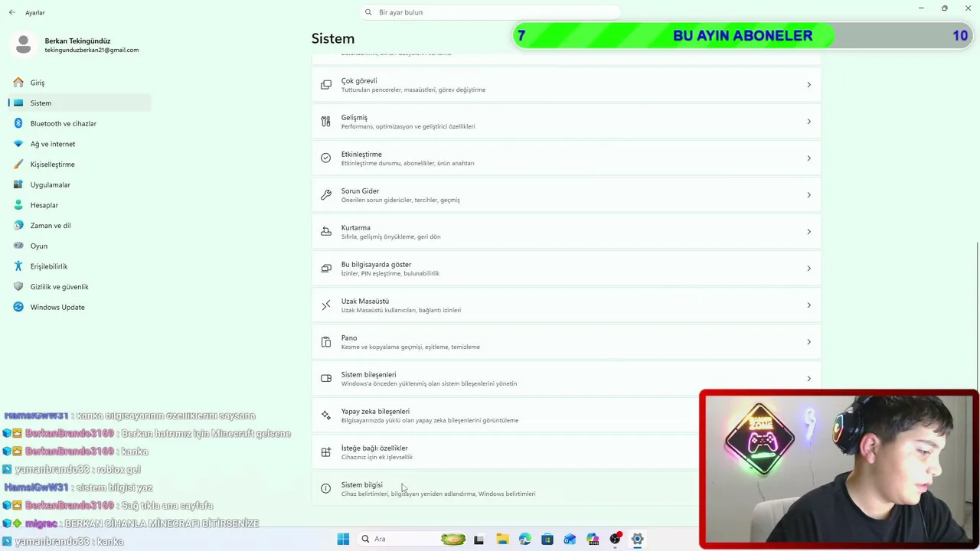Open Oyun via its gamepad icon
The height and width of the screenshot is (551, 980).
tap(18, 246)
